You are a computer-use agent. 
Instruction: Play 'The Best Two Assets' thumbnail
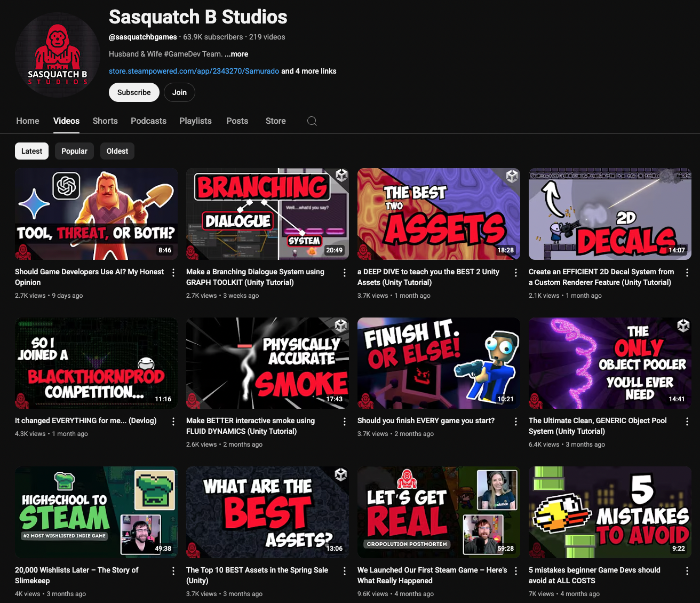(439, 214)
